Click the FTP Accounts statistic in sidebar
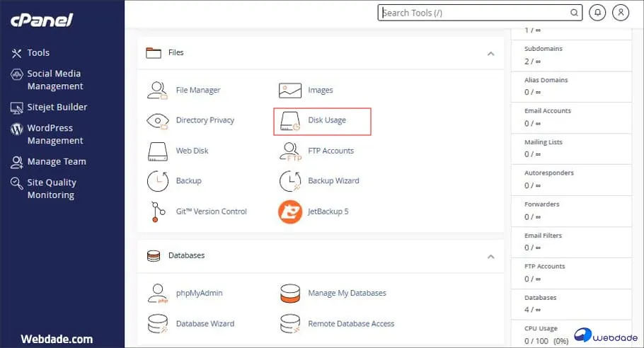Screen dimensions: 644x348 pyautogui.click(x=545, y=267)
